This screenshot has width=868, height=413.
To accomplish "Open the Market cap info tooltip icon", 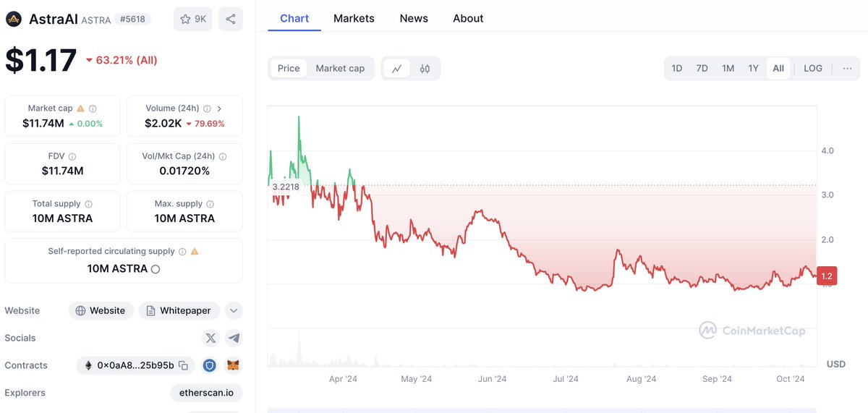I will [93, 108].
